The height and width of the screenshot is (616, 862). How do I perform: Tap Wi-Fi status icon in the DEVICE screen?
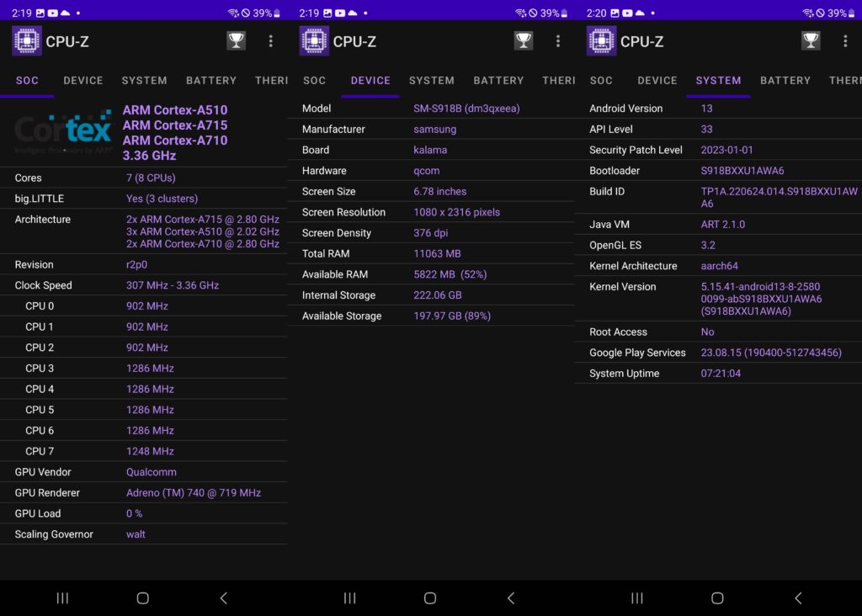(520, 13)
